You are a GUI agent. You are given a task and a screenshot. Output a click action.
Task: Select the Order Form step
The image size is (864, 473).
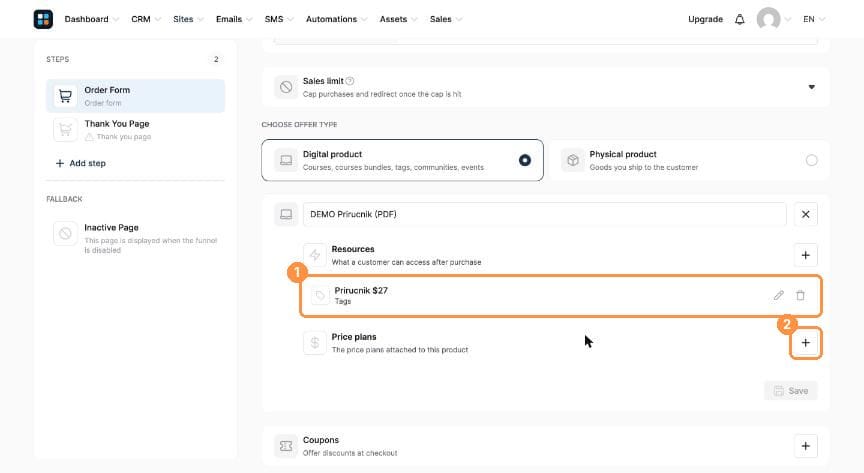pos(136,96)
